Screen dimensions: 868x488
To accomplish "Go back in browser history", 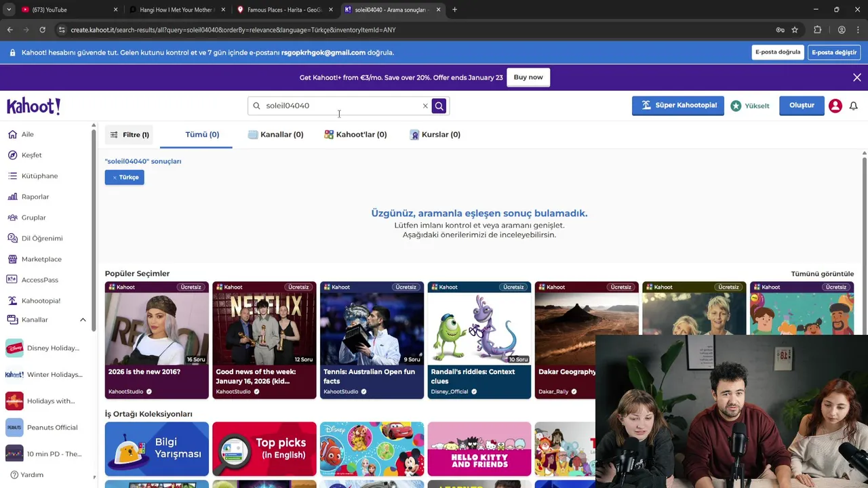I will (9, 30).
